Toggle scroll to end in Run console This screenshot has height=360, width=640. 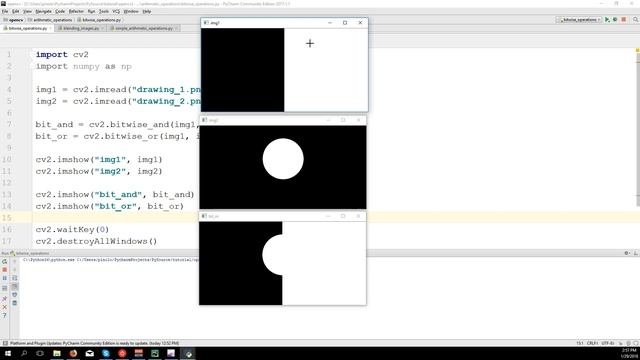coord(15,287)
